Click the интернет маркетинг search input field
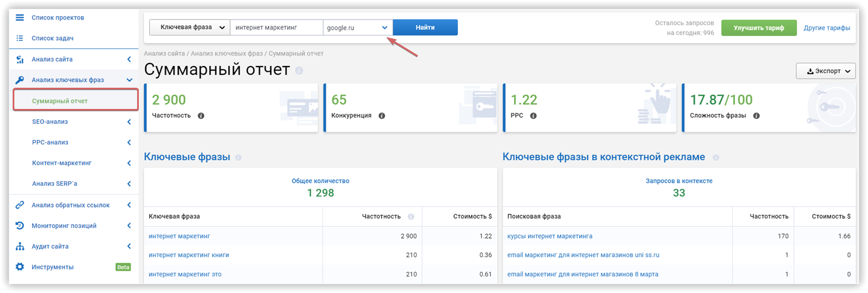The height and width of the screenshot is (293, 868). [276, 28]
